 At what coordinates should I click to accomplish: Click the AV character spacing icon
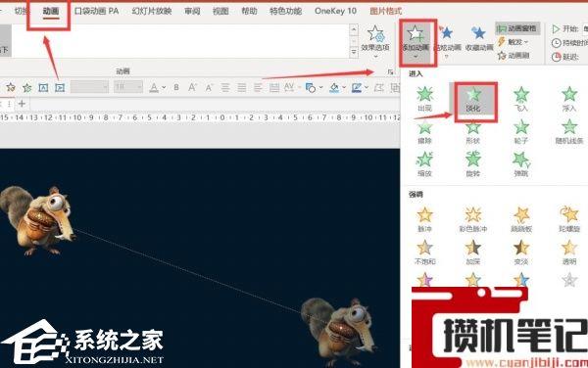[x=289, y=88]
